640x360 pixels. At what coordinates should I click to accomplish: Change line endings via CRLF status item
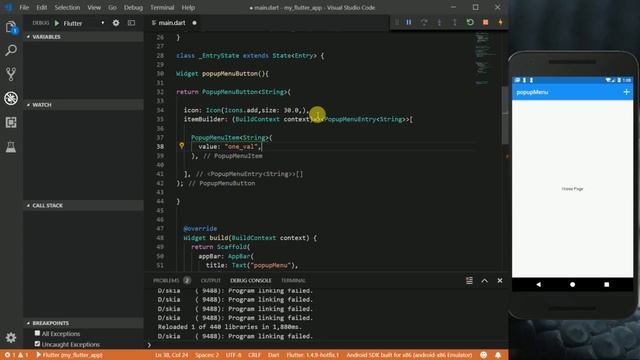[x=254, y=355]
